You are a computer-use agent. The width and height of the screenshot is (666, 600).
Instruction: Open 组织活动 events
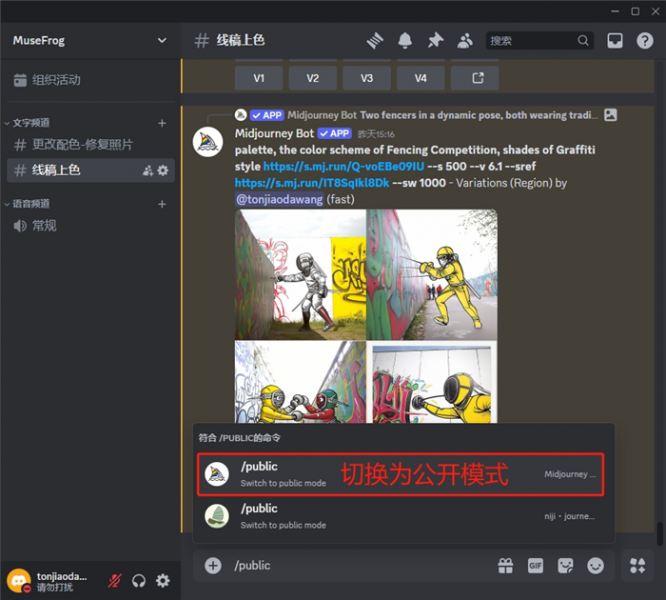tap(90, 80)
